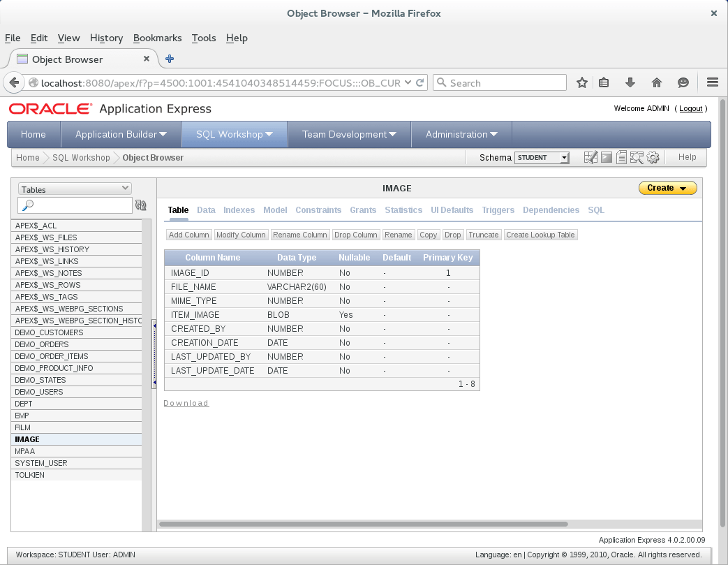The width and height of the screenshot is (728, 565).
Task: Open the Firefox downloads arrow icon
Action: point(630,82)
